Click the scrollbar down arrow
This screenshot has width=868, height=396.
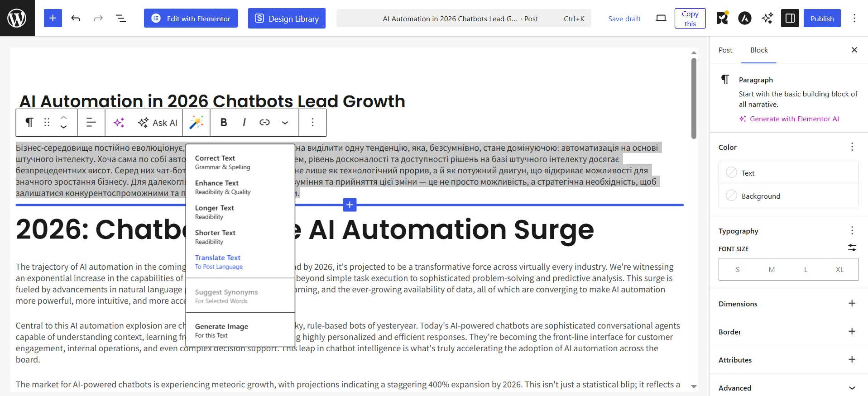point(694,386)
